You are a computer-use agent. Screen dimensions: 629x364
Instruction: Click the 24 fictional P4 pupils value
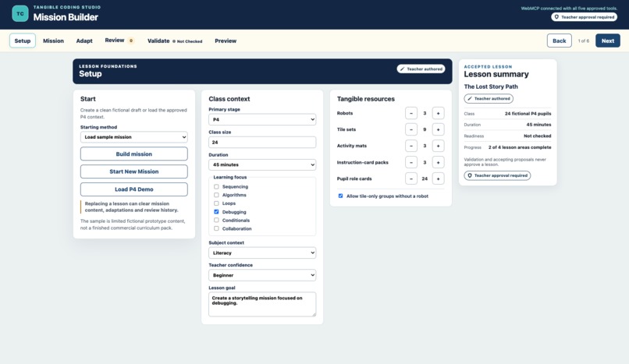tap(528, 114)
